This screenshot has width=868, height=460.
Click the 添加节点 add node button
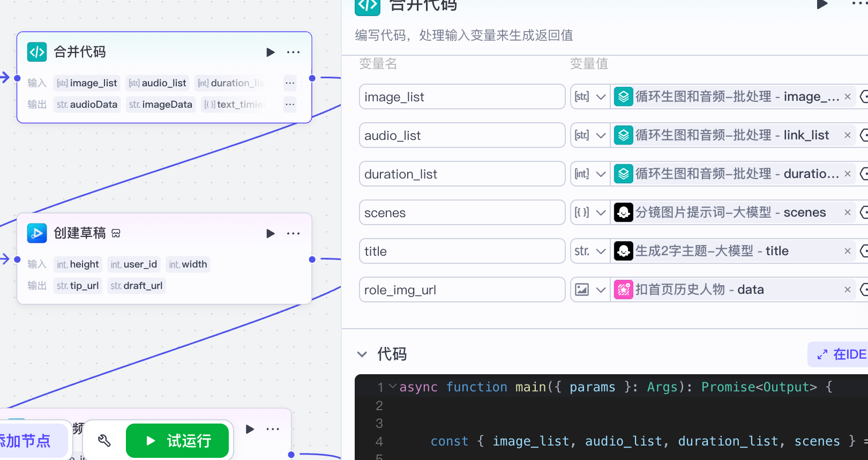tap(27, 441)
